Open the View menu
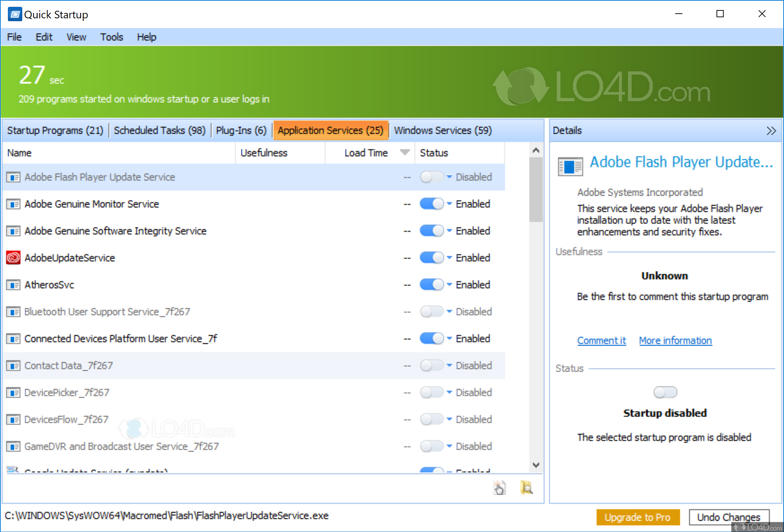This screenshot has height=532, width=784. pos(76,37)
